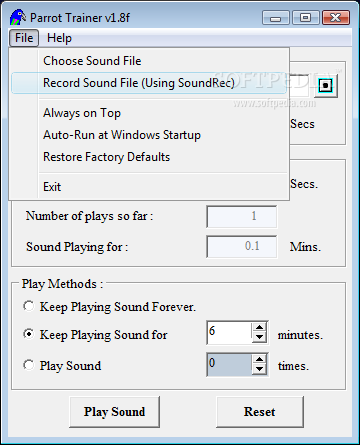Select Keep Playing Sound Forever radio button
Screen dimensions: 360x445
point(29,306)
